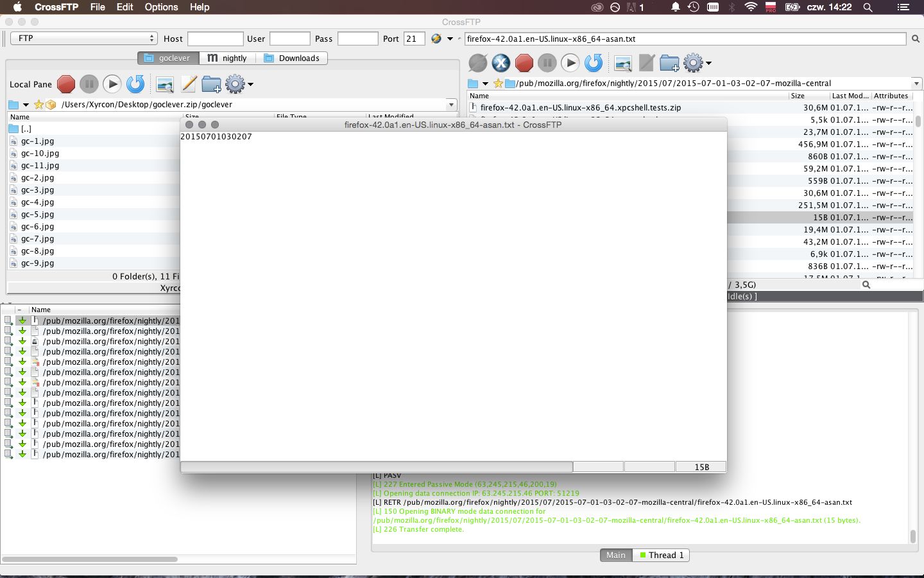Screen dimensions: 924x578
Task: Open remote pane settings gear
Action: [694, 63]
